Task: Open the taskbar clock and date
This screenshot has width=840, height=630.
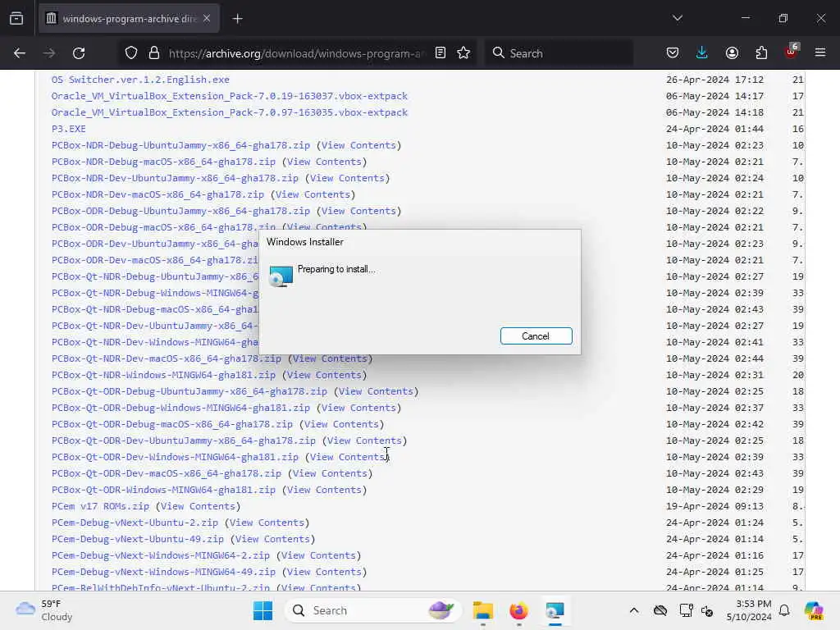Action: click(x=749, y=610)
